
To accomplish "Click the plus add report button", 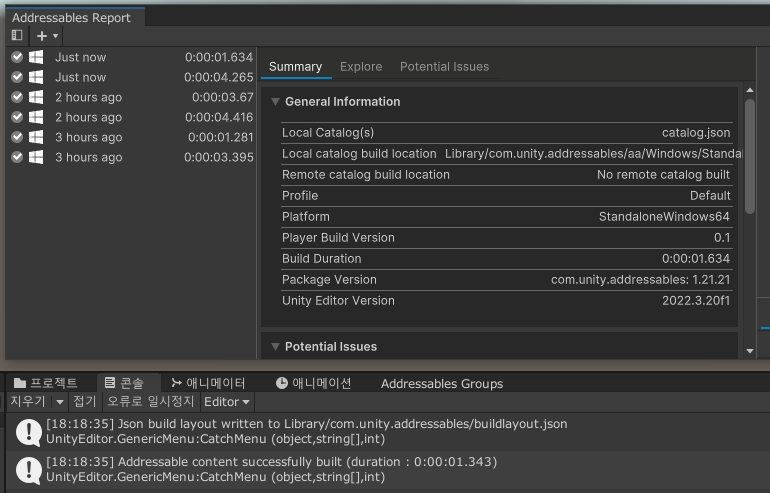I will click(42, 36).
